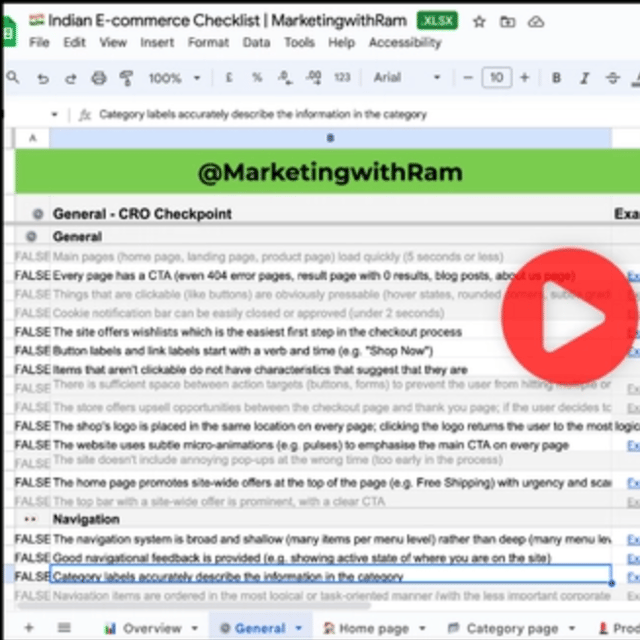
Task: Move document to folder icon
Action: click(x=507, y=22)
